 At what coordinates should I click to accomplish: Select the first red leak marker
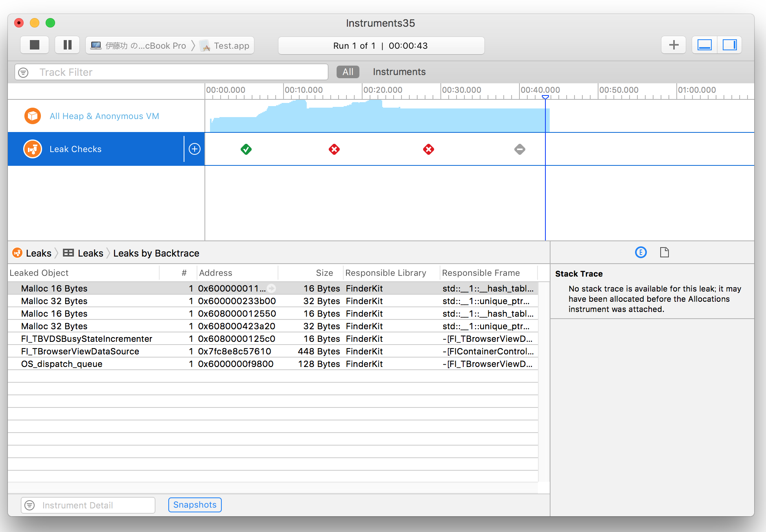coord(334,149)
